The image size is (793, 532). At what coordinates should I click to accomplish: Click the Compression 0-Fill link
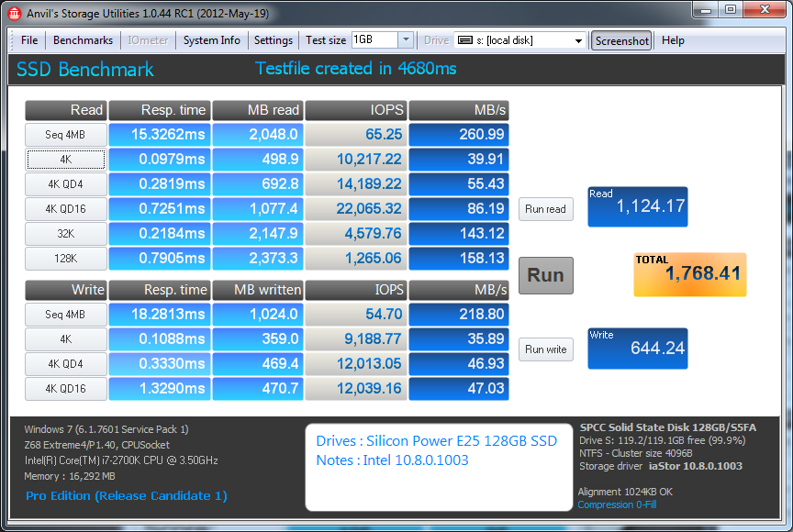pyautogui.click(x=617, y=504)
